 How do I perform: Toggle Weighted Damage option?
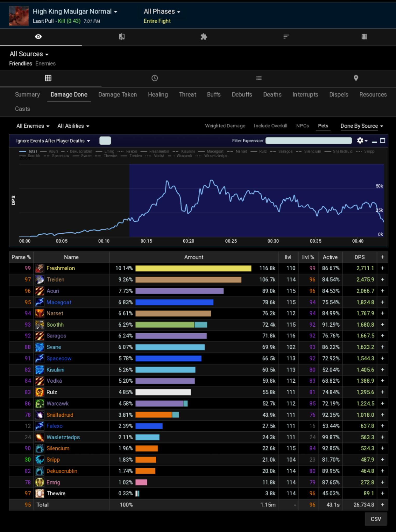point(225,126)
